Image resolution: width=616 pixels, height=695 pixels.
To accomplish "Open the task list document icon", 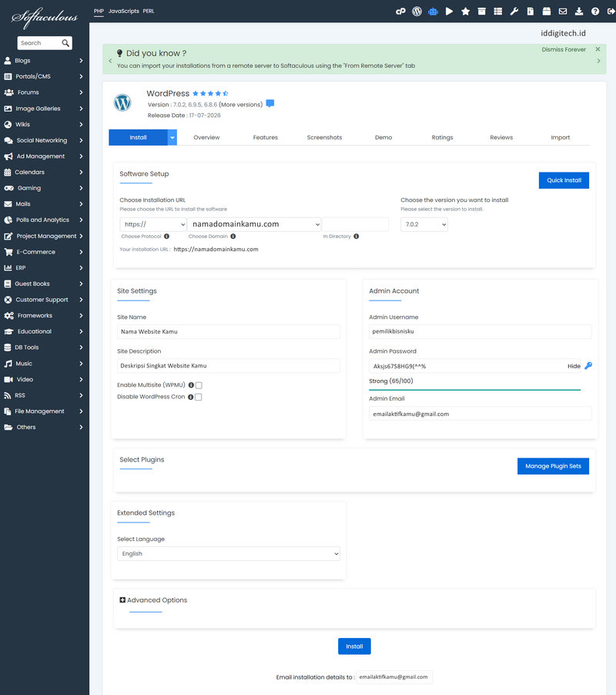I will tap(531, 12).
